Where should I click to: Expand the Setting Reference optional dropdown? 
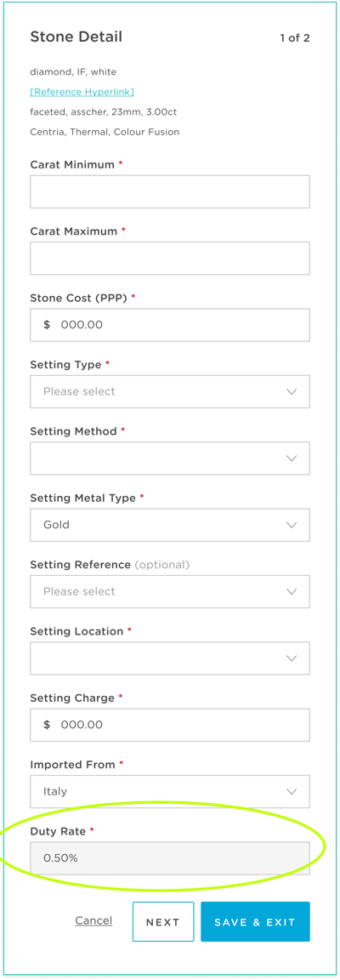coord(170,591)
